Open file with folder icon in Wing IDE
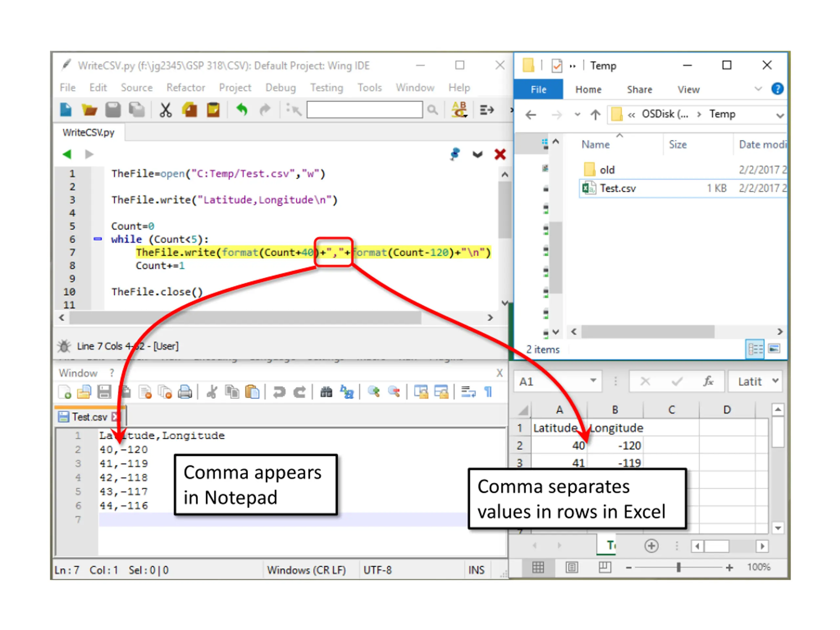Screen dimensions: 840x630 coord(90,110)
